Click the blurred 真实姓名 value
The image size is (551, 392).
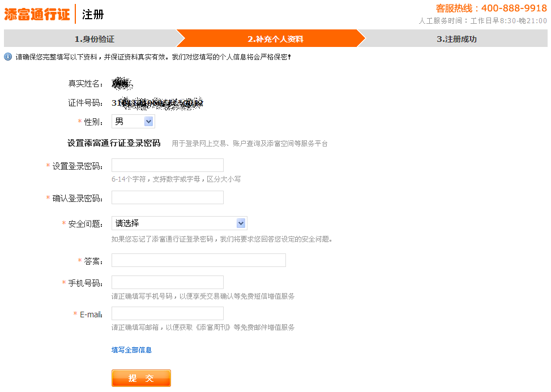click(x=122, y=84)
